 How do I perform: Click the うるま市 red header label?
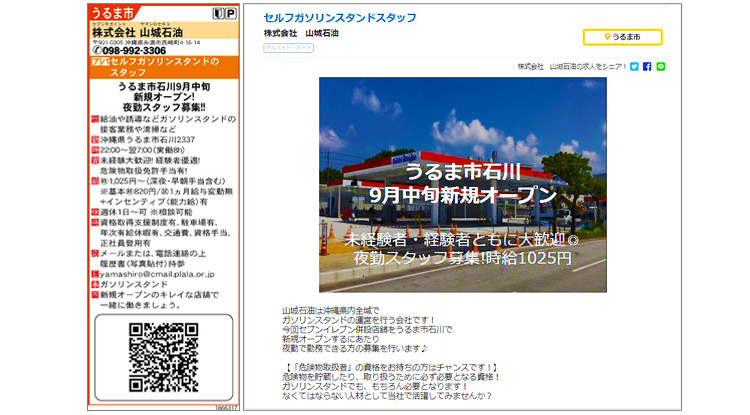pos(113,13)
